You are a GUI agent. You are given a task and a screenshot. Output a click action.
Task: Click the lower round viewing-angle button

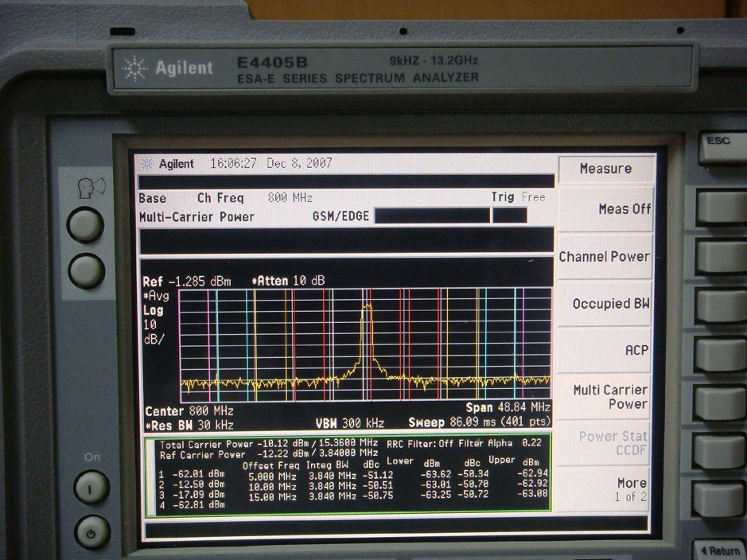(86, 271)
